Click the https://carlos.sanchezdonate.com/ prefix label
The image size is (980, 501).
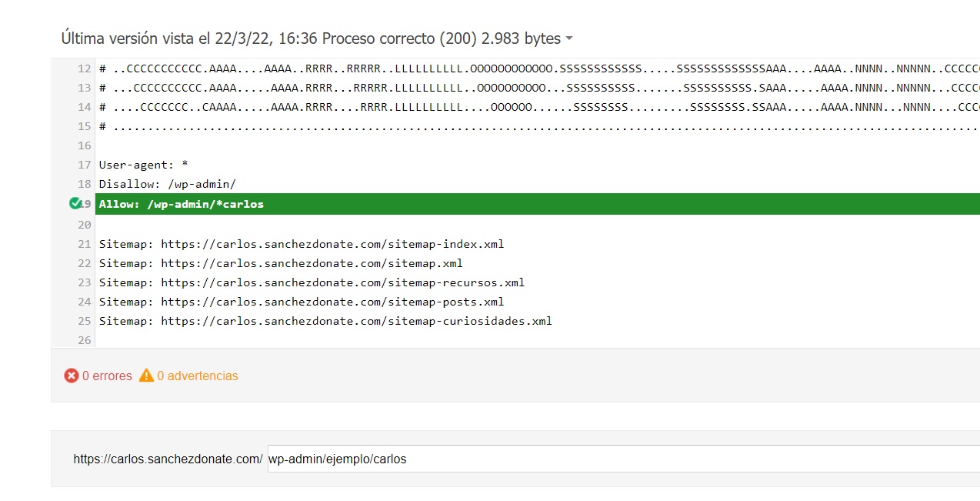168,459
